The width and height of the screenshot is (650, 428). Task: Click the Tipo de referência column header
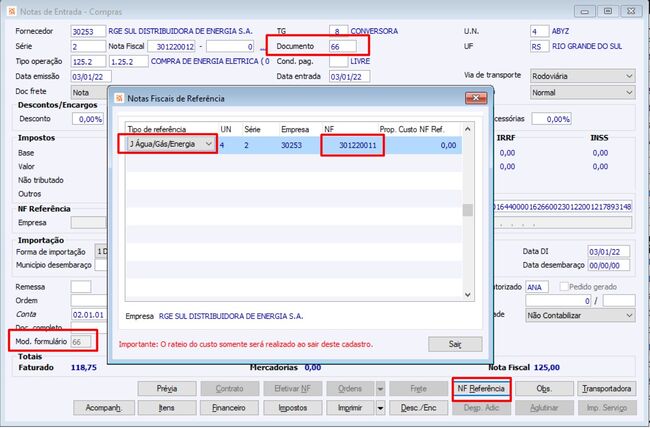pos(157,129)
